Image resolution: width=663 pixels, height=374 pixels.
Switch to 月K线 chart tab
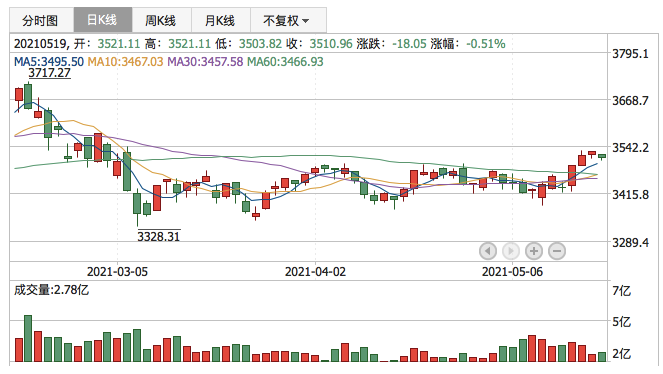(x=221, y=20)
